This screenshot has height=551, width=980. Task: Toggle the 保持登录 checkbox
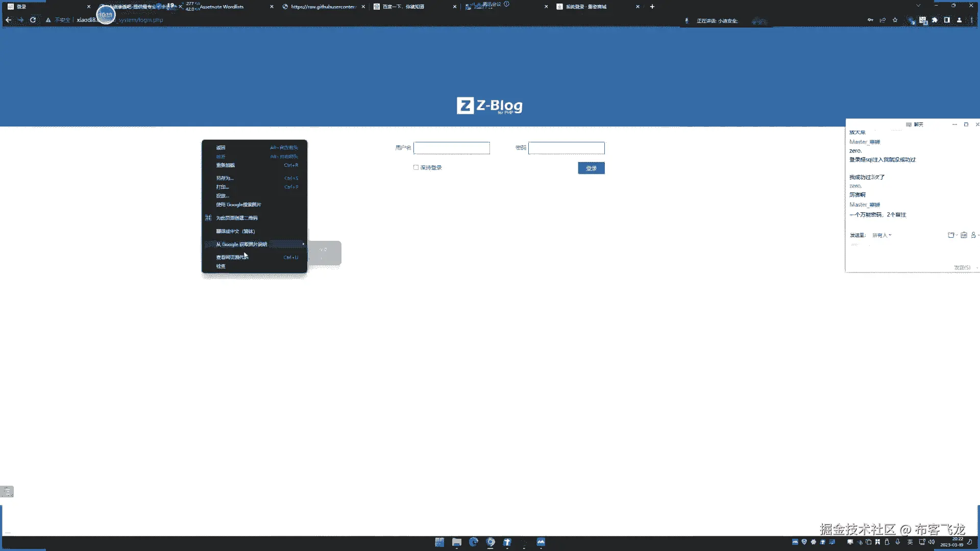tap(416, 167)
